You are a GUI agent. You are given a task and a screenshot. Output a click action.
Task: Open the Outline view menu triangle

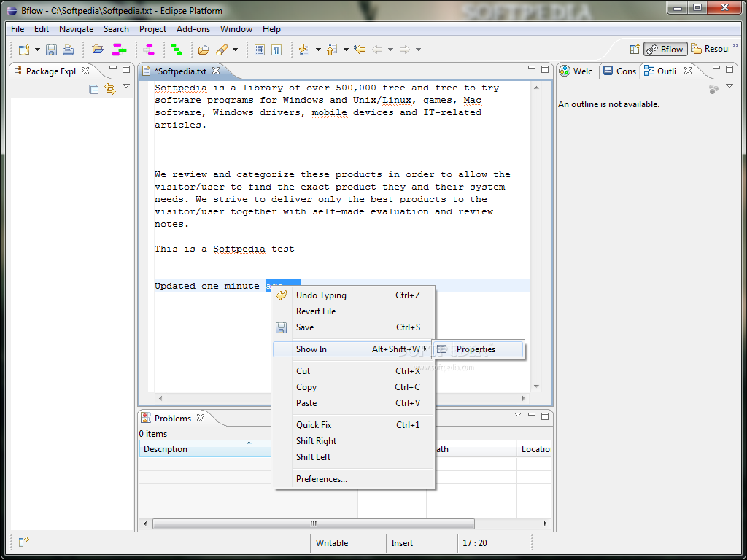click(x=729, y=86)
